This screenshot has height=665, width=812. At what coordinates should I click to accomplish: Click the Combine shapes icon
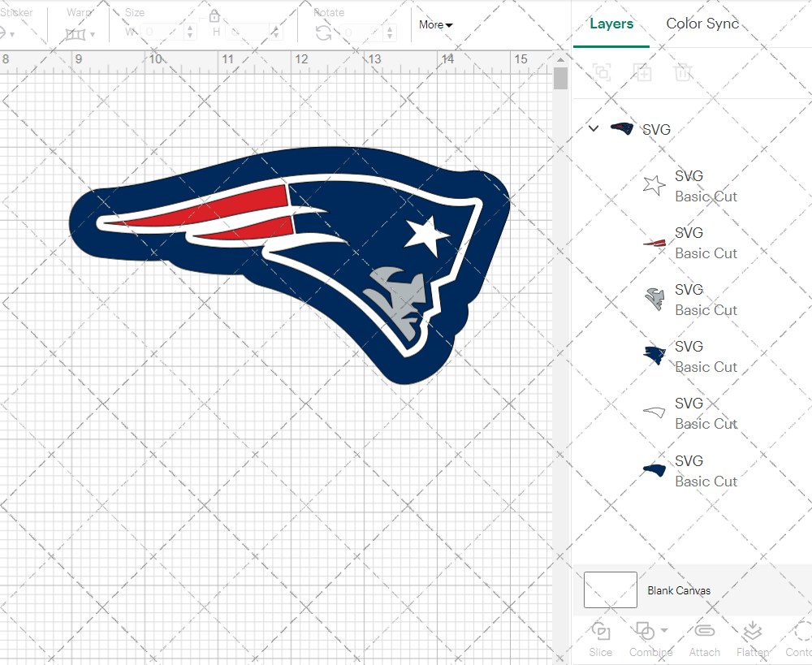[x=645, y=631]
